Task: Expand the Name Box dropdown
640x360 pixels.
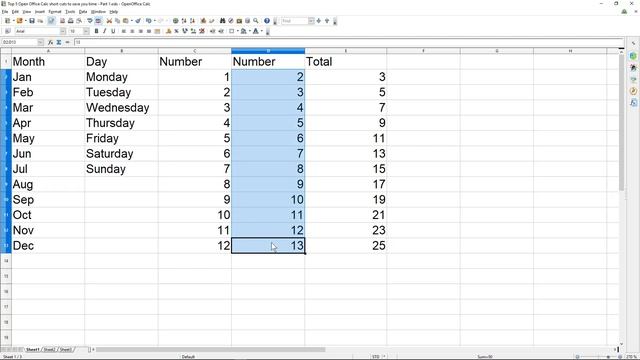Action: (x=40, y=42)
